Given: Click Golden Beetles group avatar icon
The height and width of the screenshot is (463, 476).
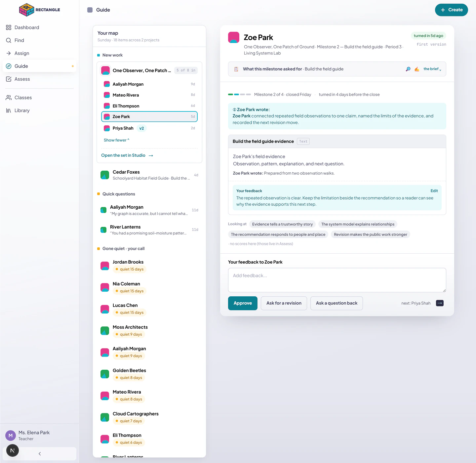Looking at the screenshot, I should [x=105, y=374].
